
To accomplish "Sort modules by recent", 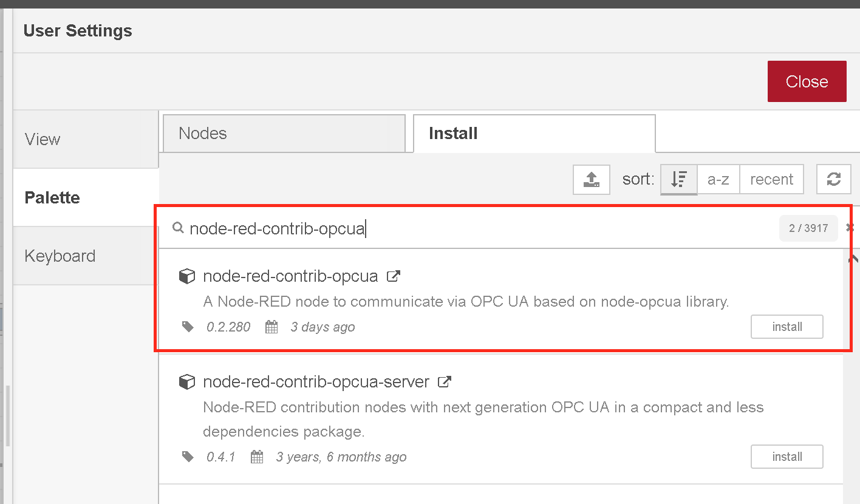I will click(x=771, y=179).
